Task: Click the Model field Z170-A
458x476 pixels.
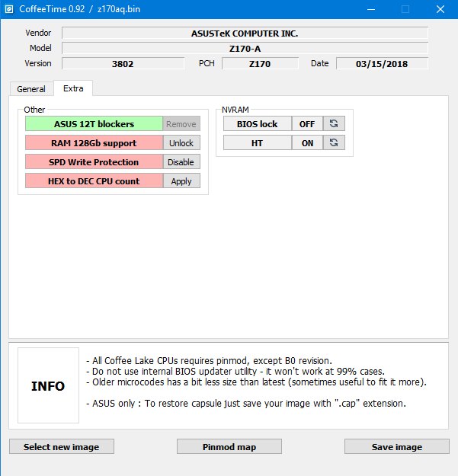Action: 245,48
